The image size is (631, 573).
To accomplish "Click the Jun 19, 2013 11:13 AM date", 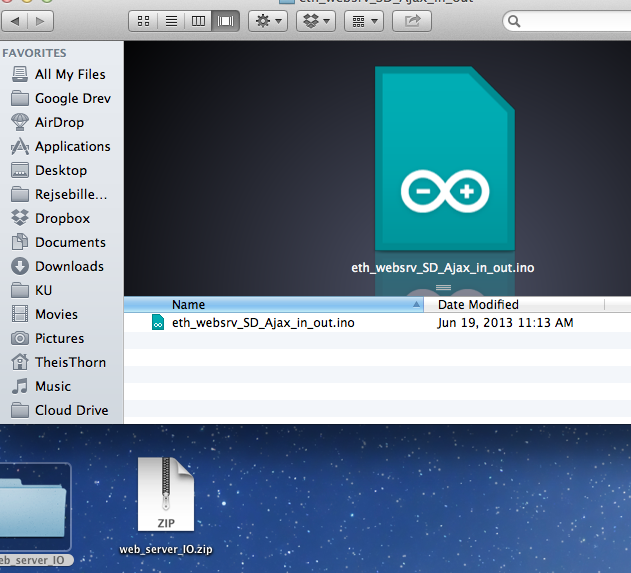I will pyautogui.click(x=505, y=323).
